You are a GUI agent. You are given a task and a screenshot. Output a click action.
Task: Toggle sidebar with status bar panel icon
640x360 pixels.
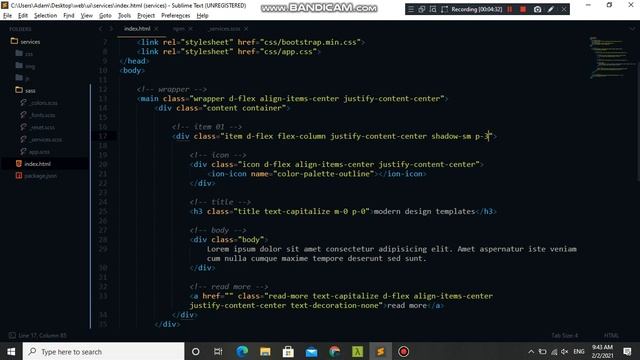[12, 336]
